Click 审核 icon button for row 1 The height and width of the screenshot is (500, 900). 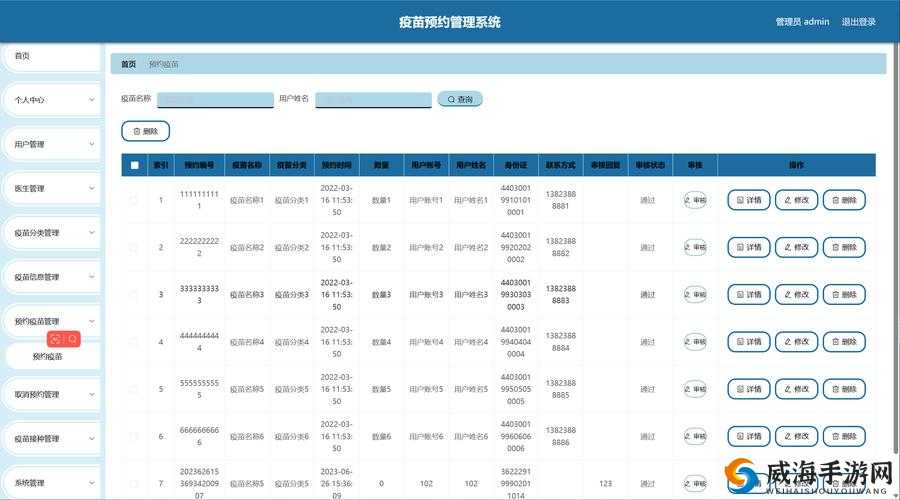pos(695,200)
